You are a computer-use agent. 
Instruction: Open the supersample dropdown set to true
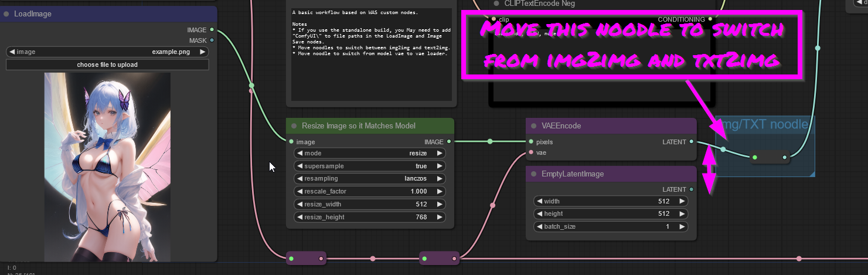pos(369,166)
